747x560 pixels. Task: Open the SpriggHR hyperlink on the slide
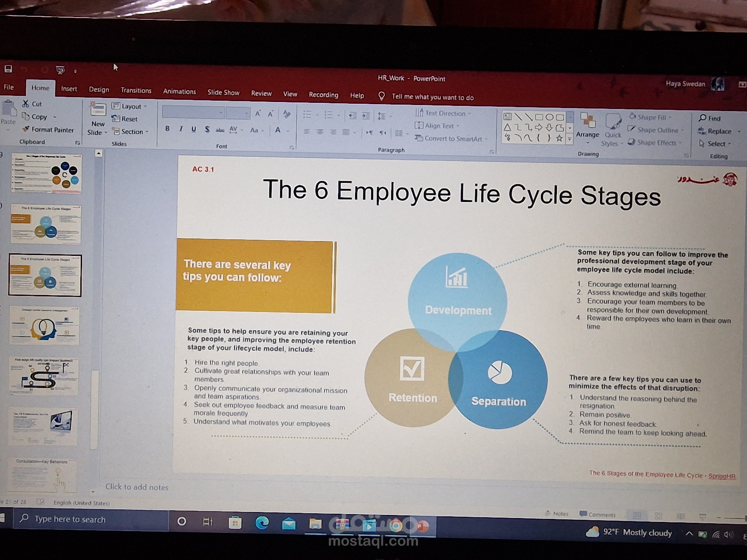[722, 476]
